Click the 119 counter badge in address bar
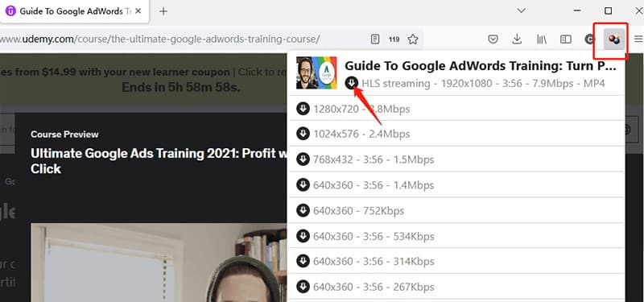 click(394, 39)
